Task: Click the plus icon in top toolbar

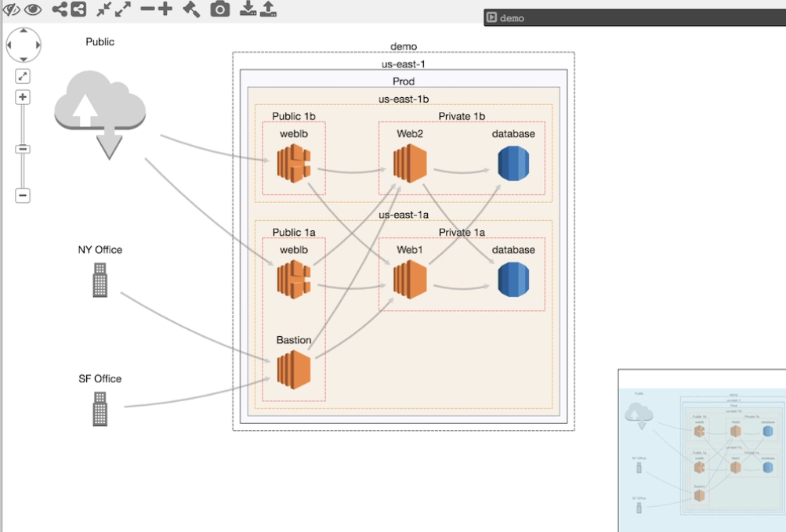Action: click(165, 9)
